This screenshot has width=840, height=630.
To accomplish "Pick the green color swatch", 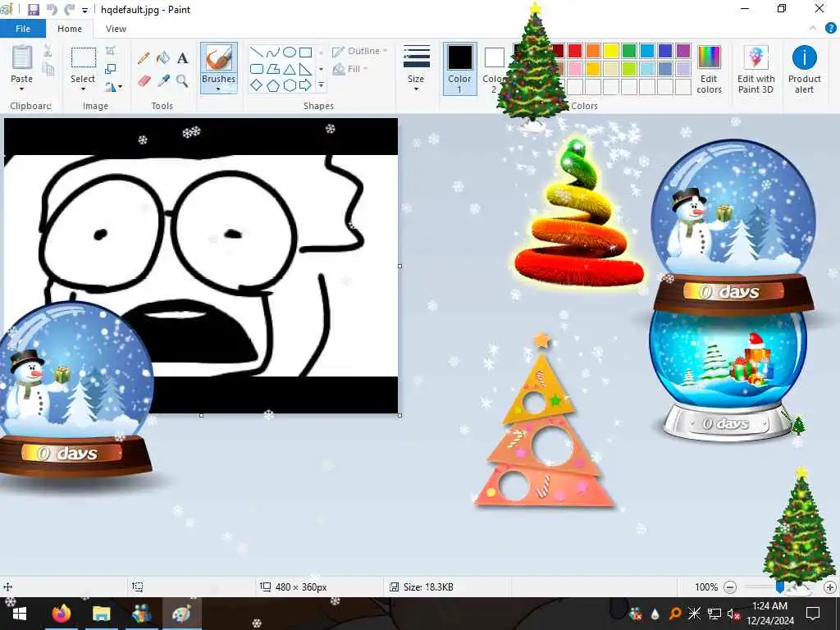I will 629,51.
